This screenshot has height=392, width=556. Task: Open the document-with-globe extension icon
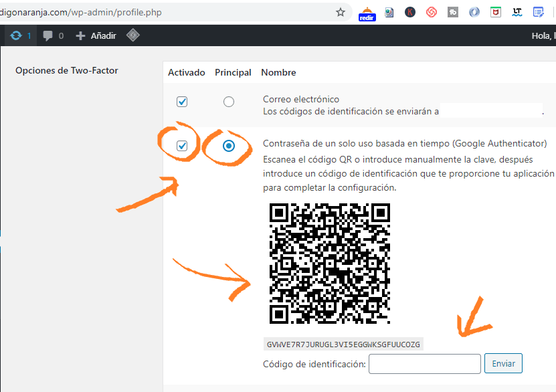pyautogui.click(x=389, y=13)
